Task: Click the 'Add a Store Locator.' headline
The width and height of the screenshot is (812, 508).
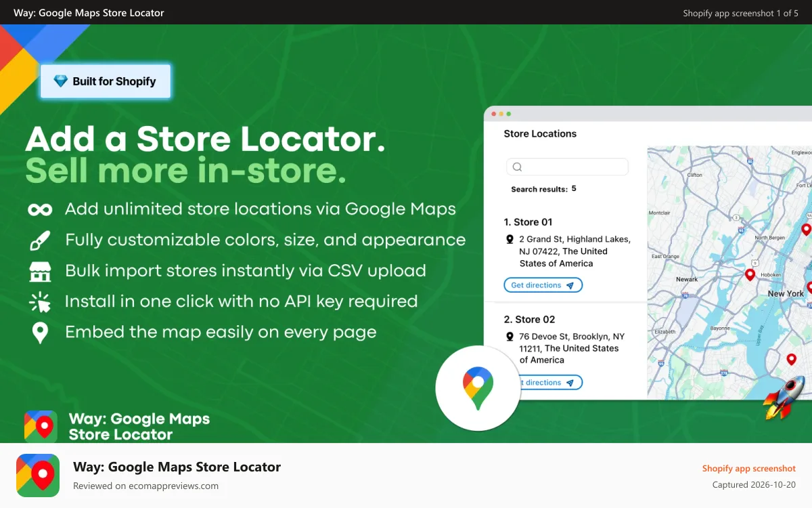Action: point(206,140)
